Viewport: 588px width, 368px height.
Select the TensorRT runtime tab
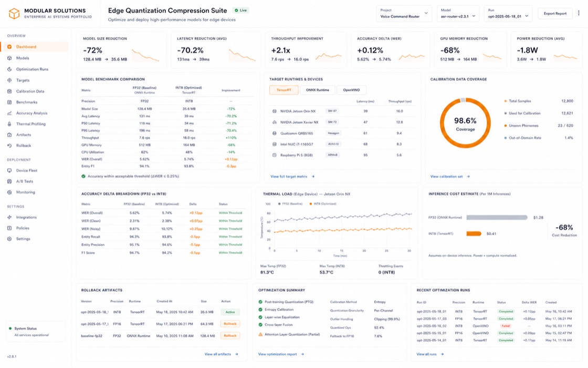284,90
